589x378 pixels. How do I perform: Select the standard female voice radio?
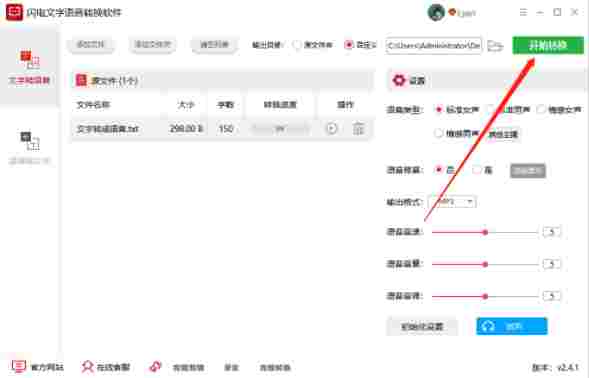[x=438, y=109]
